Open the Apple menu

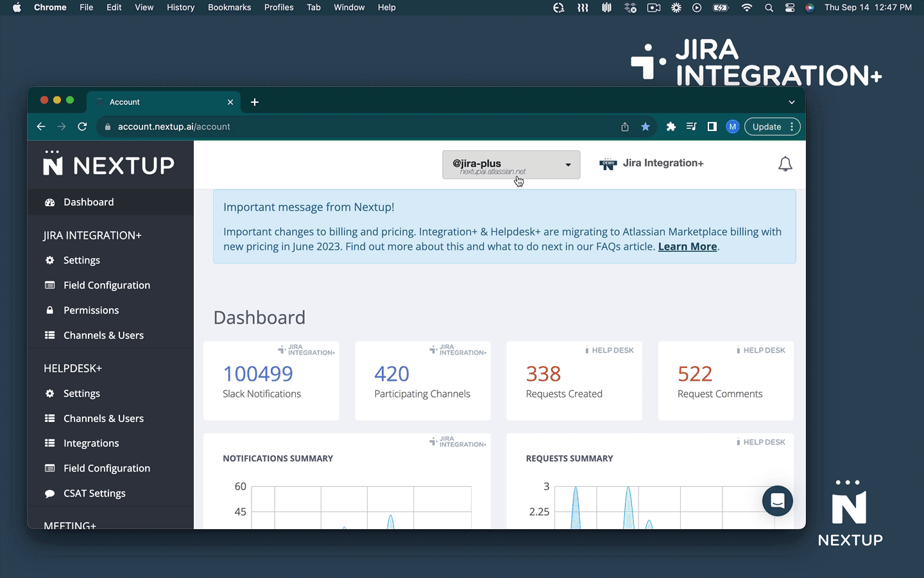tap(17, 8)
